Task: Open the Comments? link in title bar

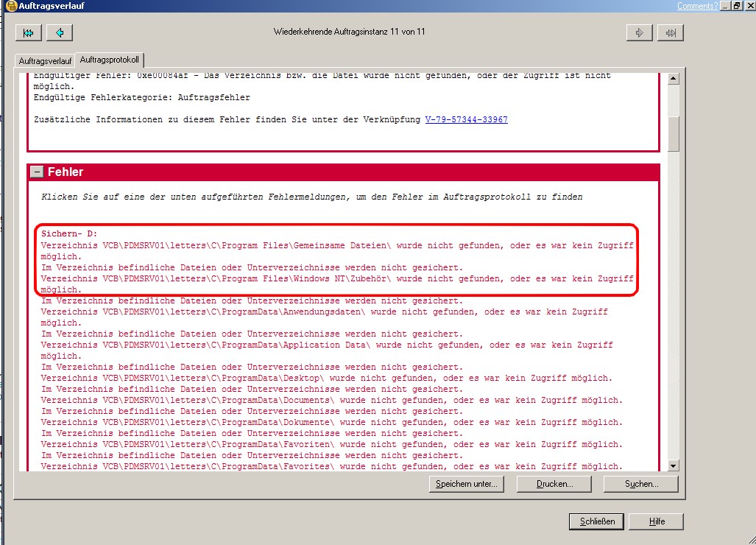Action: pyautogui.click(x=697, y=6)
